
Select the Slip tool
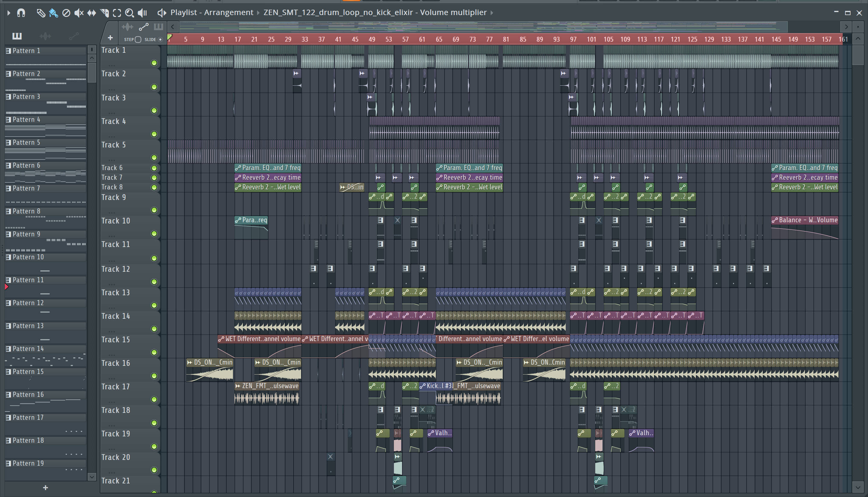[x=91, y=13]
